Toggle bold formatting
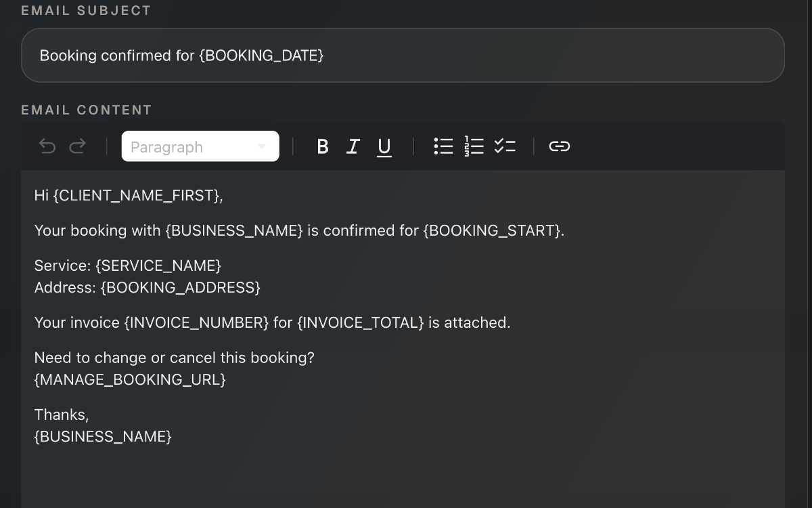812x508 pixels. pos(323,146)
